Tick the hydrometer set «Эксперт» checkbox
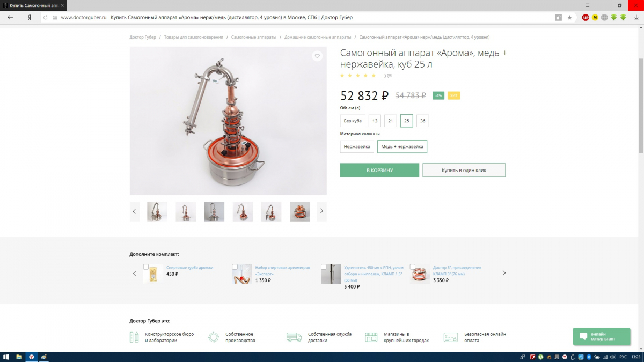644x362 pixels. point(235,267)
